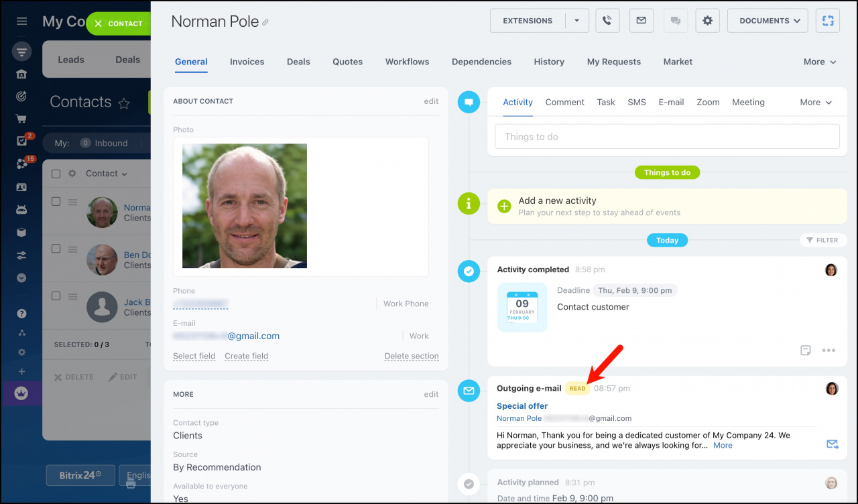Toggle select-all checkbox in contact list header
The image size is (858, 504).
56,174
